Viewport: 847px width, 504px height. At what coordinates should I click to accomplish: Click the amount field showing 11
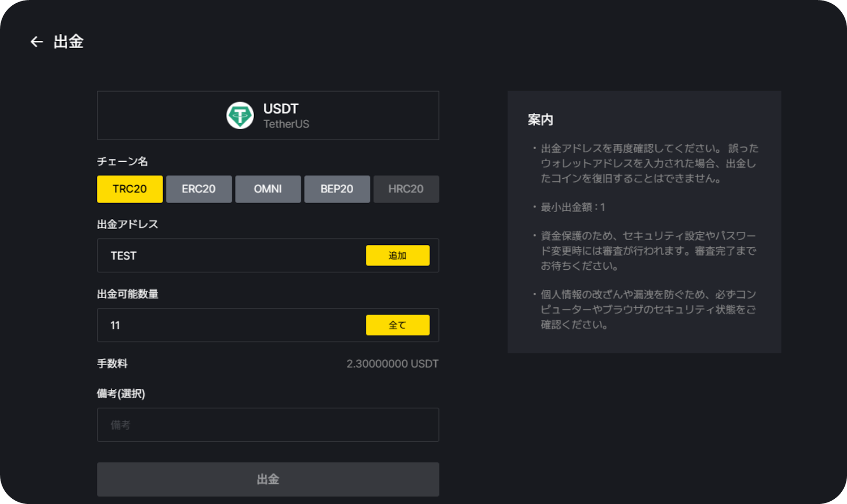pyautogui.click(x=228, y=325)
